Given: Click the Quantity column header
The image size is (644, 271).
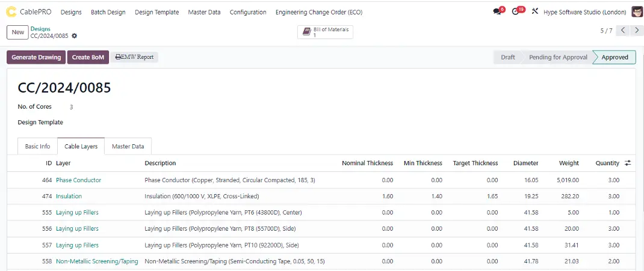Looking at the screenshot, I should pyautogui.click(x=607, y=163).
